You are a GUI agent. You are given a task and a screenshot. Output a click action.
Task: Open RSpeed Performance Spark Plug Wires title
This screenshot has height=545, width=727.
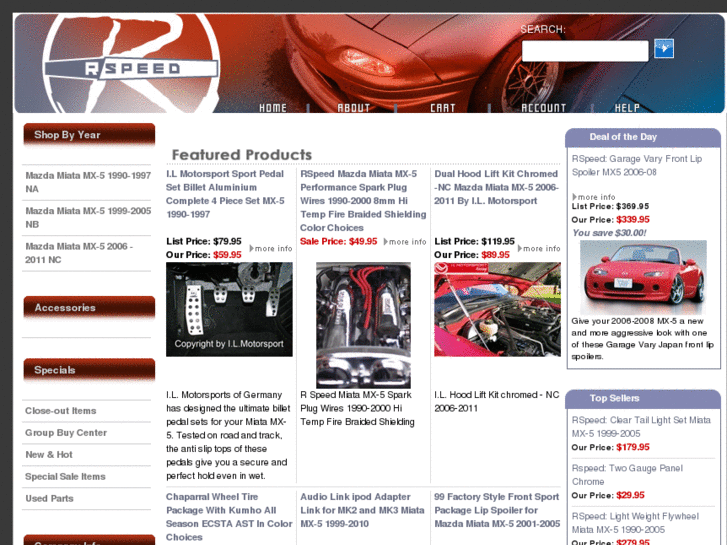[x=363, y=200]
